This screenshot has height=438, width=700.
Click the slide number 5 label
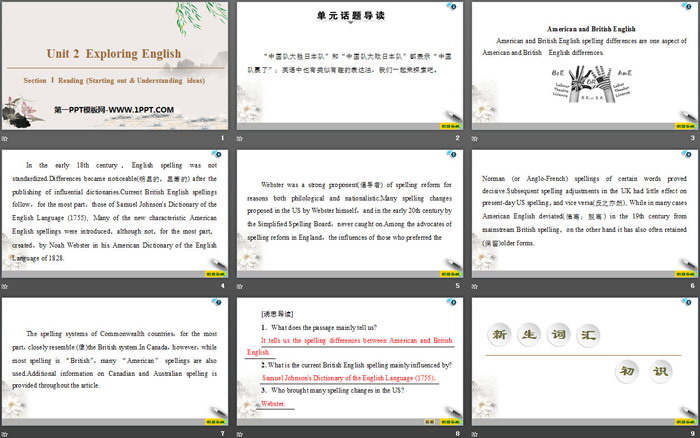point(458,286)
